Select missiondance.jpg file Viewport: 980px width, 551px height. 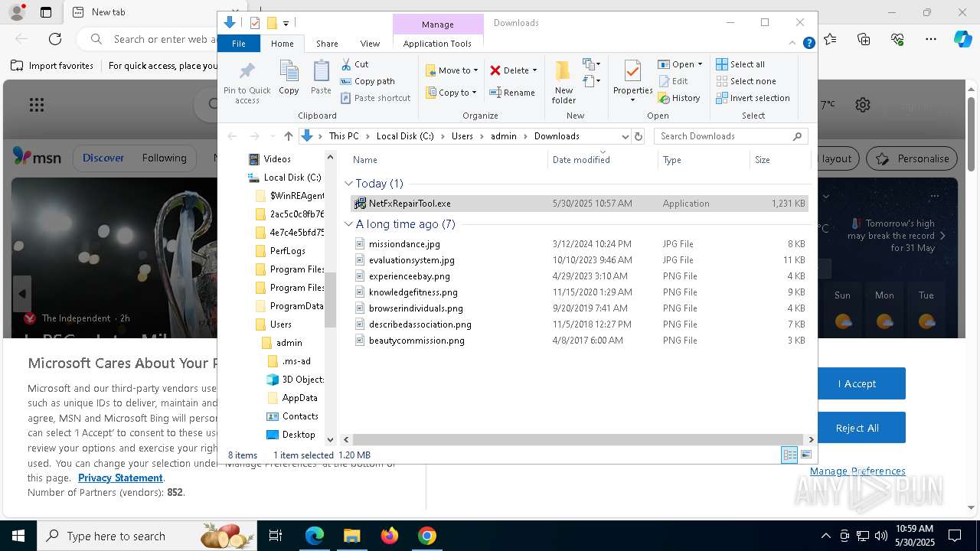579,244
